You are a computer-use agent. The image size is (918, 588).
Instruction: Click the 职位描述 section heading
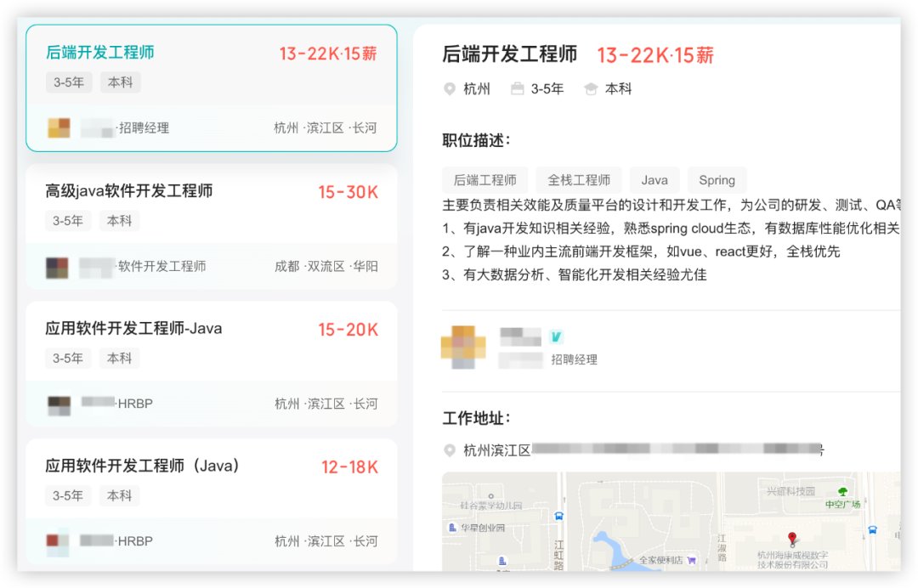[476, 140]
